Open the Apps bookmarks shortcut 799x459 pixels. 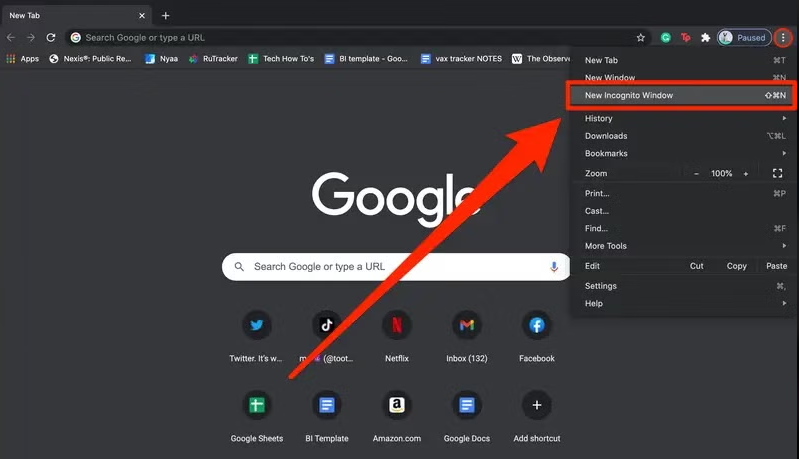[22, 59]
